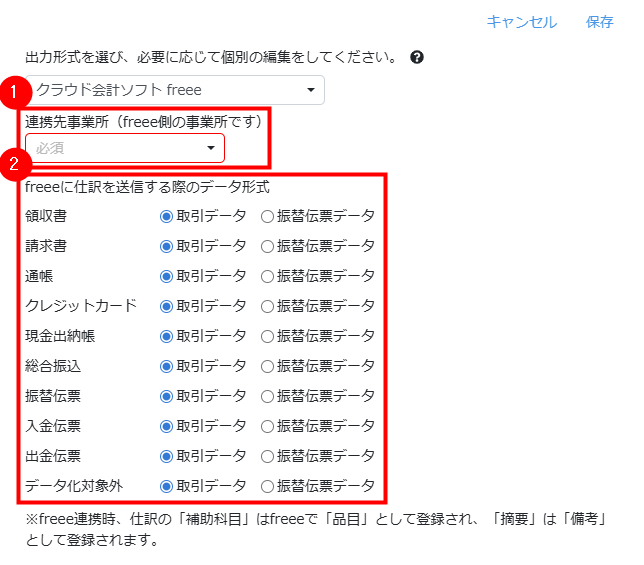Select 振替伝票データ for 現金出納帳
This screenshot has width=644, height=565.
pos(267,336)
